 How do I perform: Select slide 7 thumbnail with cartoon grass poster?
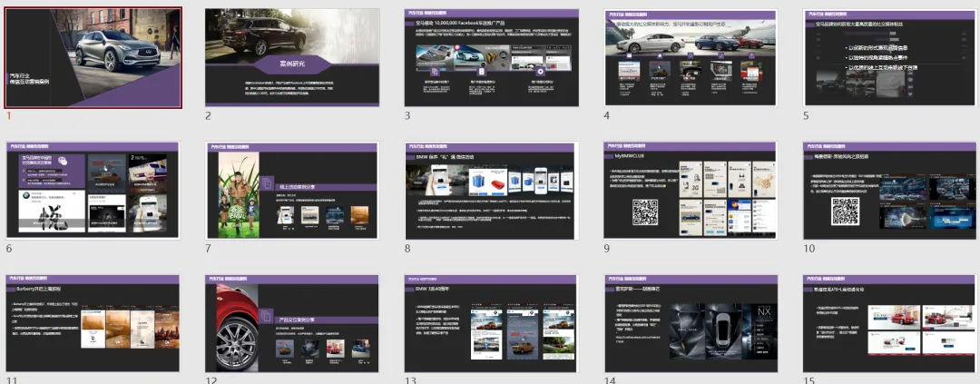292,190
